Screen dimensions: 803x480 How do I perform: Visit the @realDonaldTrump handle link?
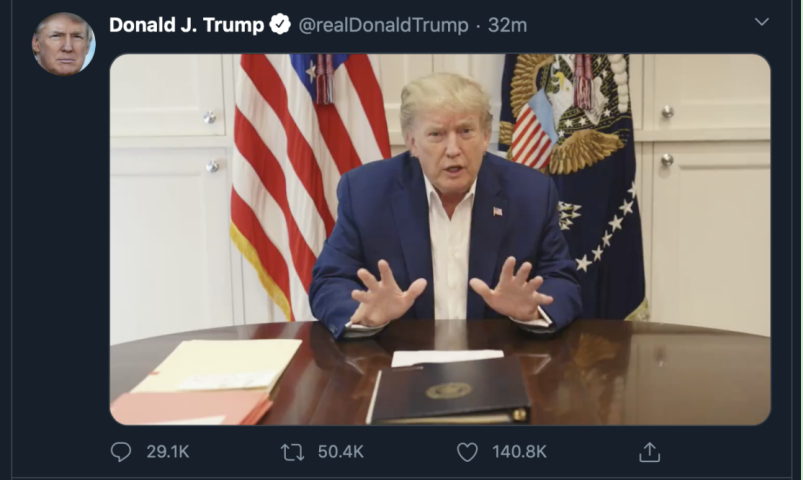click(383, 25)
